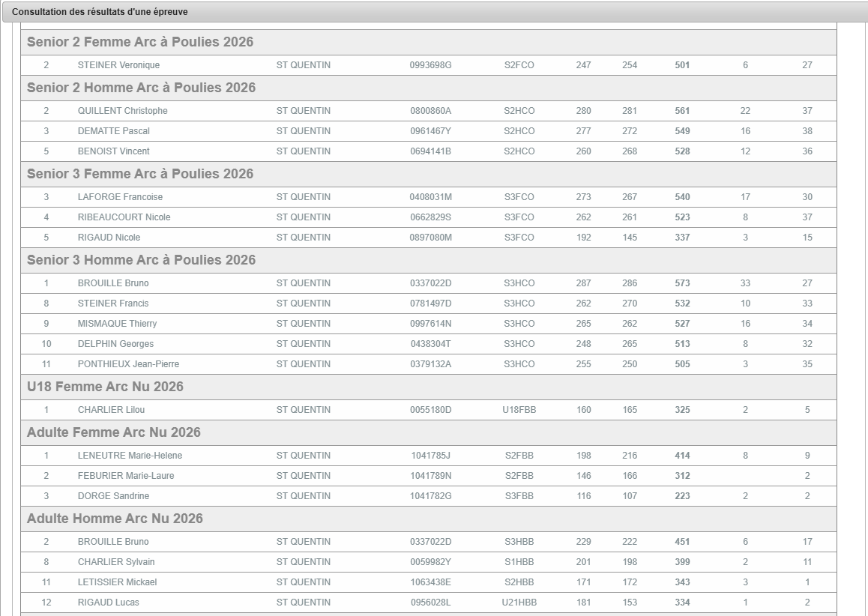Click total score 573 in Senior 3 Homme
The height and width of the screenshot is (616, 868).
[x=682, y=283]
